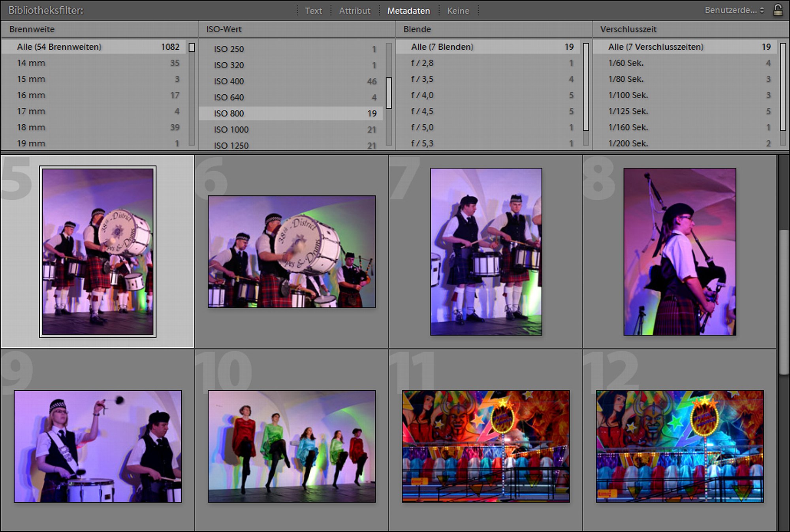Open the Brennweite column header menu
This screenshot has height=532, width=790.
(x=32, y=29)
